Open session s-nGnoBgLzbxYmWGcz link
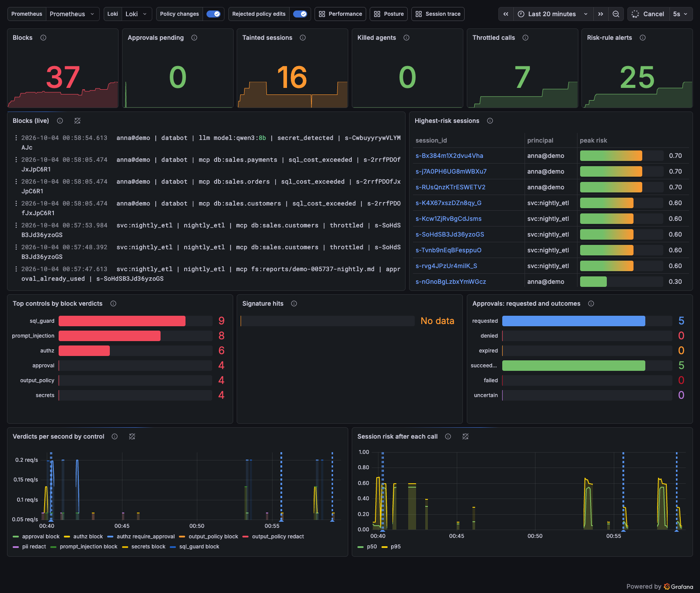Image resolution: width=700 pixels, height=593 pixels. (451, 282)
